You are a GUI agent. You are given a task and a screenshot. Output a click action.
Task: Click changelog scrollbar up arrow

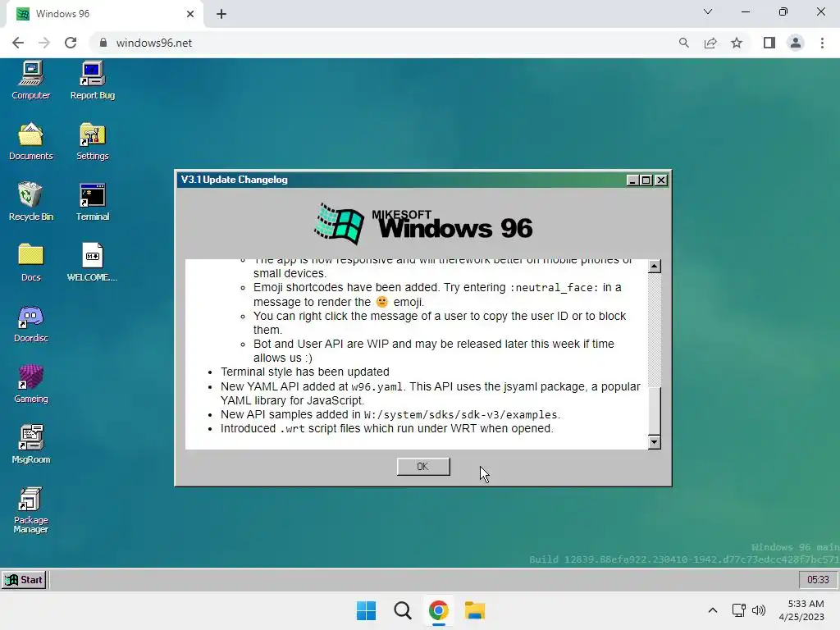point(654,267)
